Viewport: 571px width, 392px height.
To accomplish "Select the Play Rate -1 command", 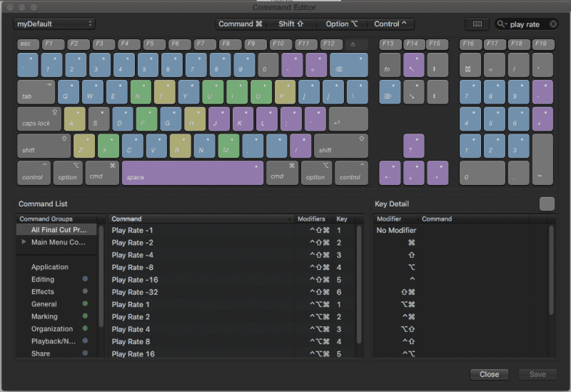I will point(231,230).
